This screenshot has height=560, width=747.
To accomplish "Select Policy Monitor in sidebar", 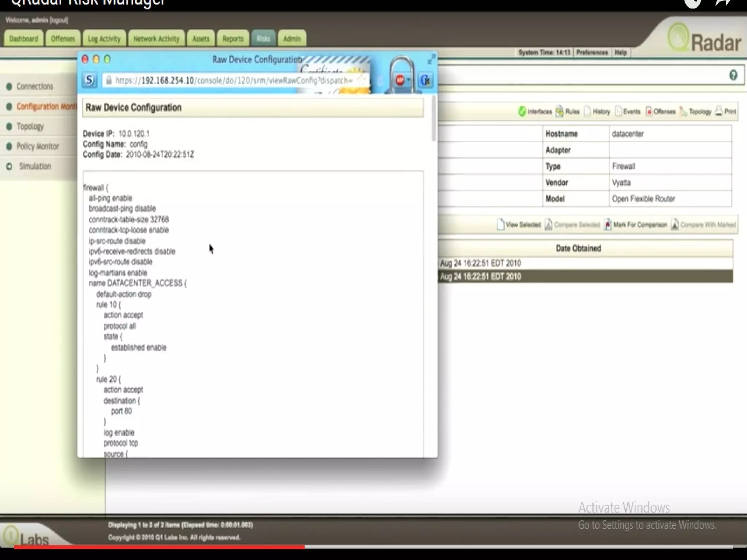I will [x=37, y=146].
